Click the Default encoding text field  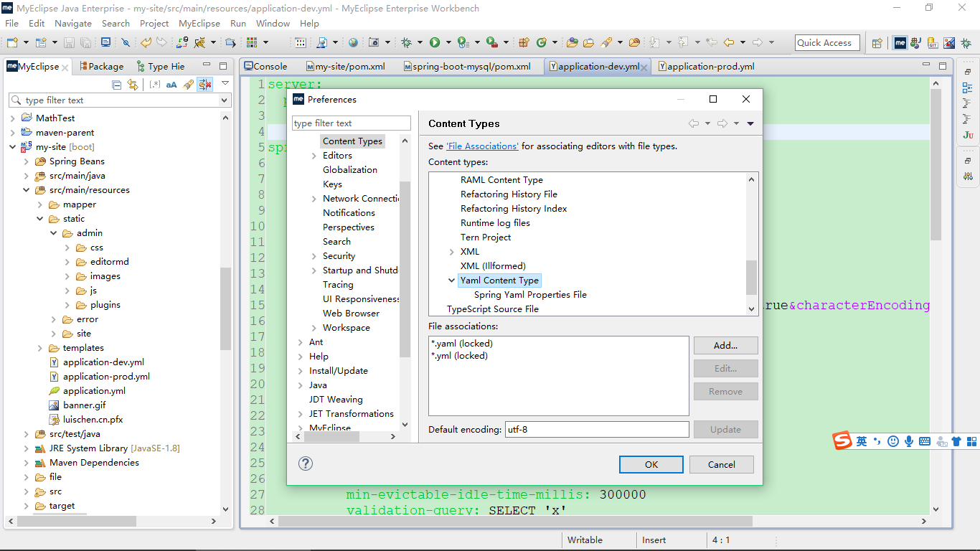(x=597, y=430)
